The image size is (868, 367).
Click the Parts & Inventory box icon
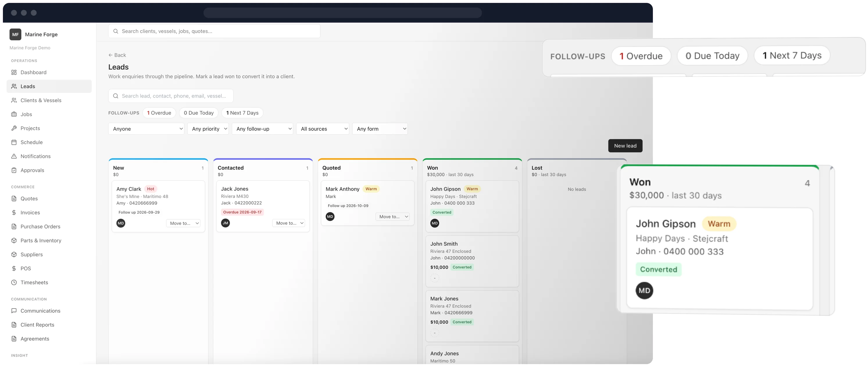(x=14, y=240)
